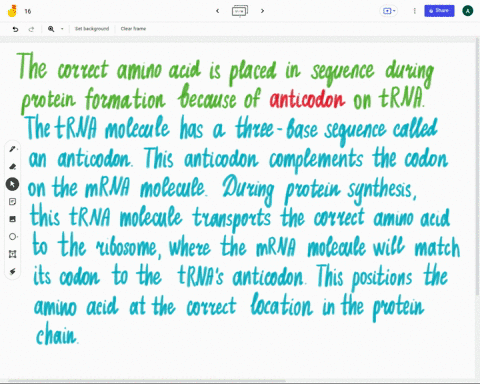This screenshot has height=384, width=480.
Task: Click the vertical scrollbar on the right
Action: click(x=478, y=167)
